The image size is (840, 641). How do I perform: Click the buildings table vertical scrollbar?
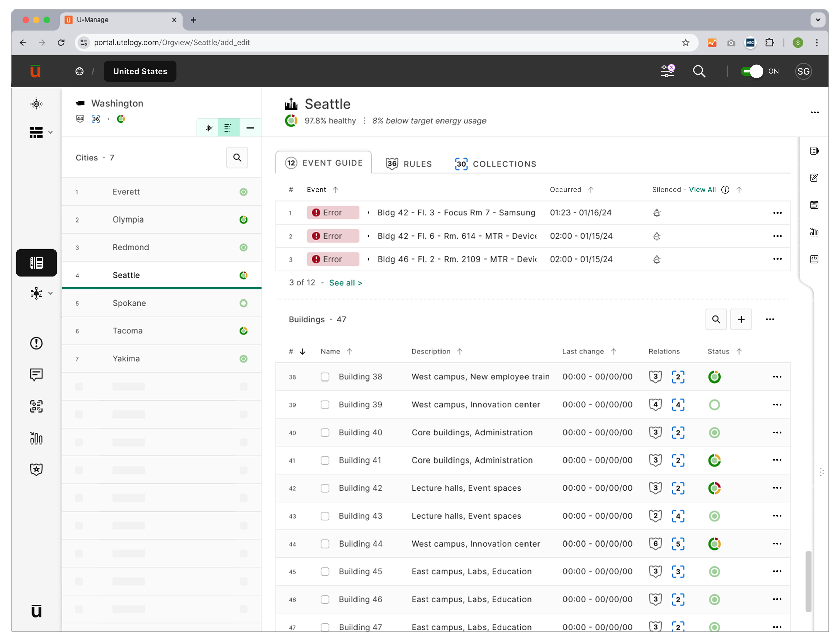coord(808,582)
